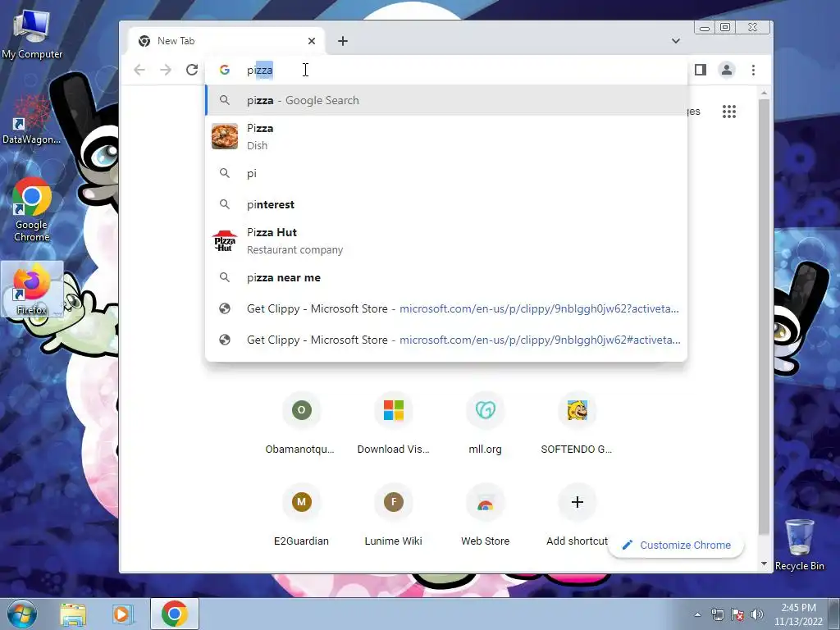Screen dimensions: 840x630
Task: Open Chrome's side panel
Action: click(701, 70)
